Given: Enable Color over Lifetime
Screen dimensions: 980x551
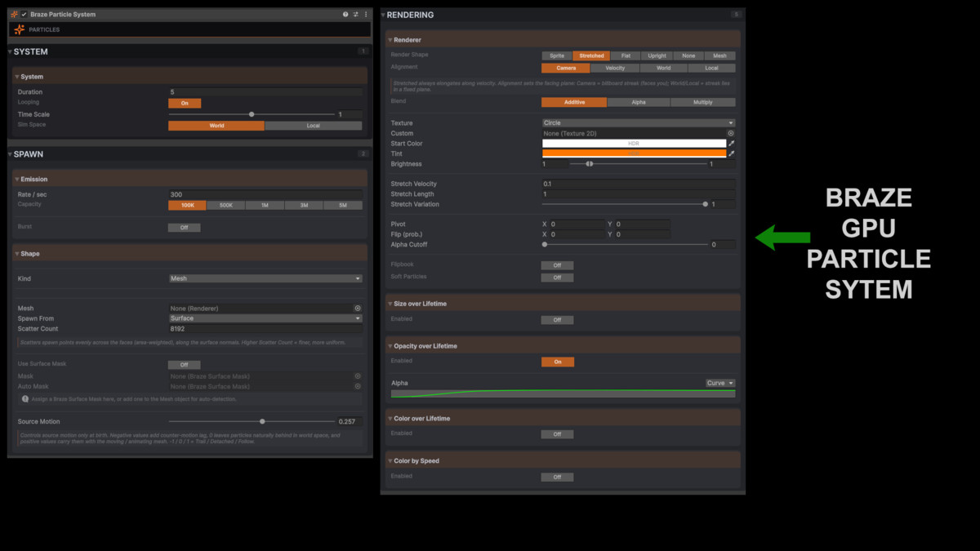Looking at the screenshot, I should tap(558, 434).
